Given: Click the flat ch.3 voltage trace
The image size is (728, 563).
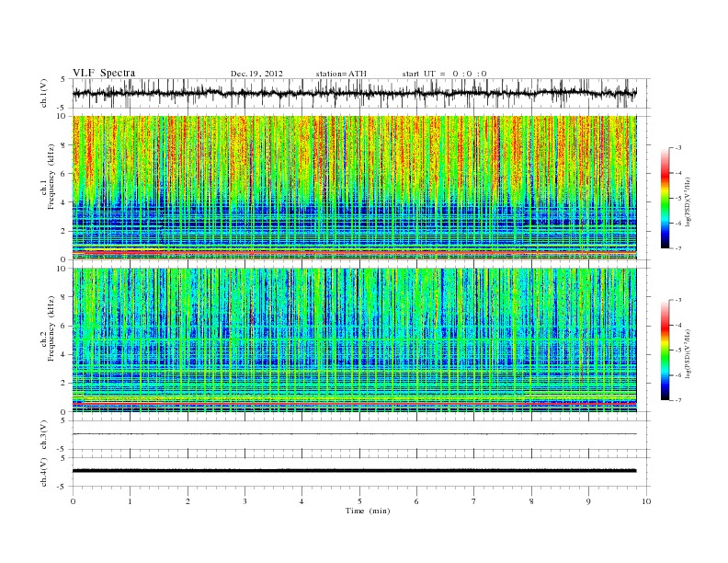Looking at the screenshot, I should tap(354, 434).
